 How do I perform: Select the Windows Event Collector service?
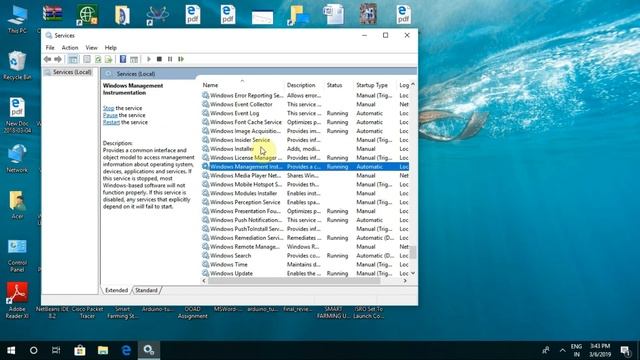pyautogui.click(x=305, y=104)
